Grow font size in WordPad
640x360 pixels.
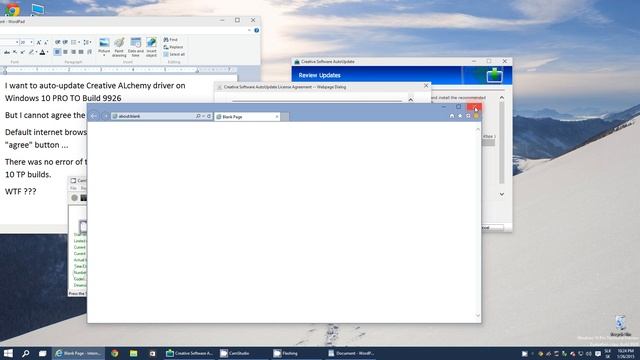click(39, 42)
